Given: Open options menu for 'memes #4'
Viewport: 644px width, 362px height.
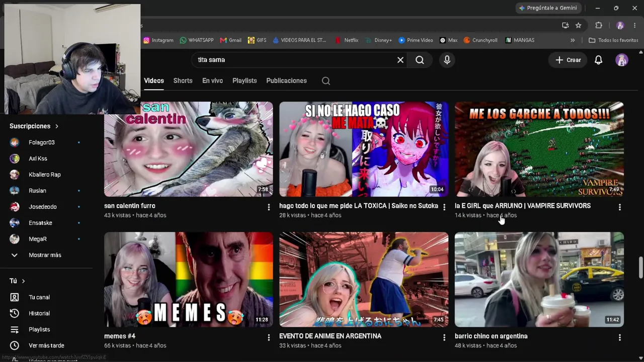Looking at the screenshot, I should pyautogui.click(x=269, y=337).
